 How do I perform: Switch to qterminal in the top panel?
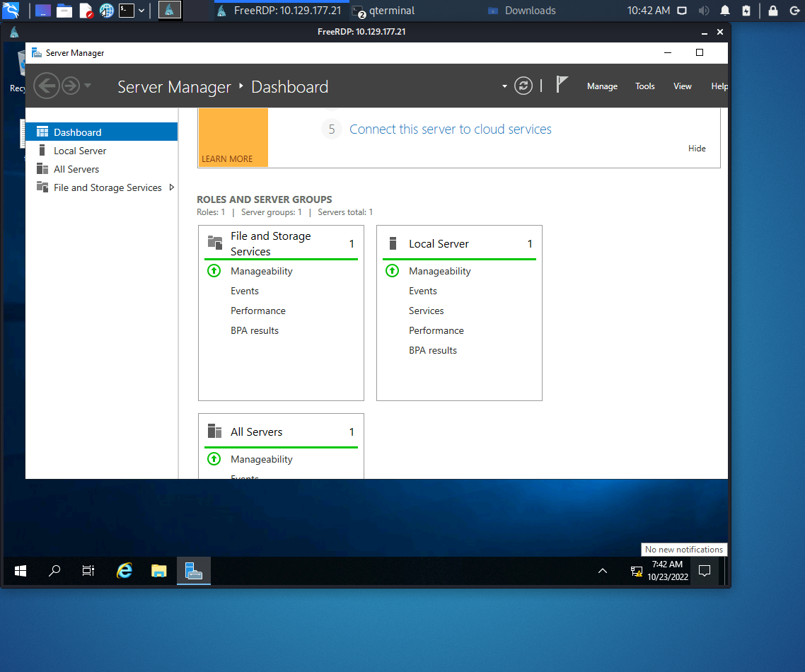(384, 11)
